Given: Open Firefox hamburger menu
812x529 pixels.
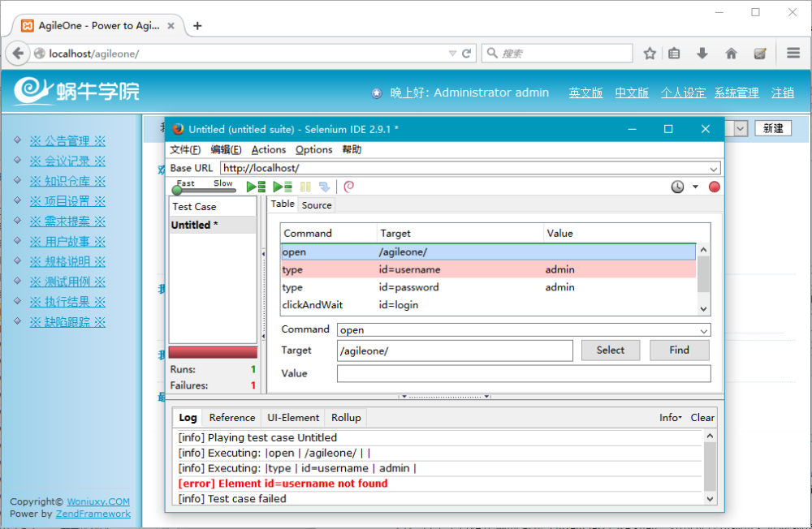Looking at the screenshot, I should click(x=793, y=54).
